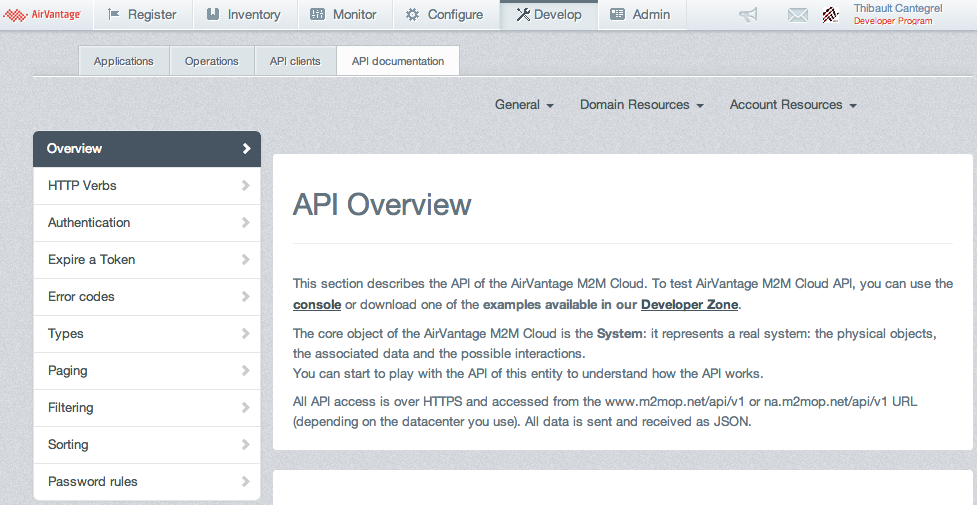Open Error codes section
977x505 pixels.
click(x=147, y=297)
